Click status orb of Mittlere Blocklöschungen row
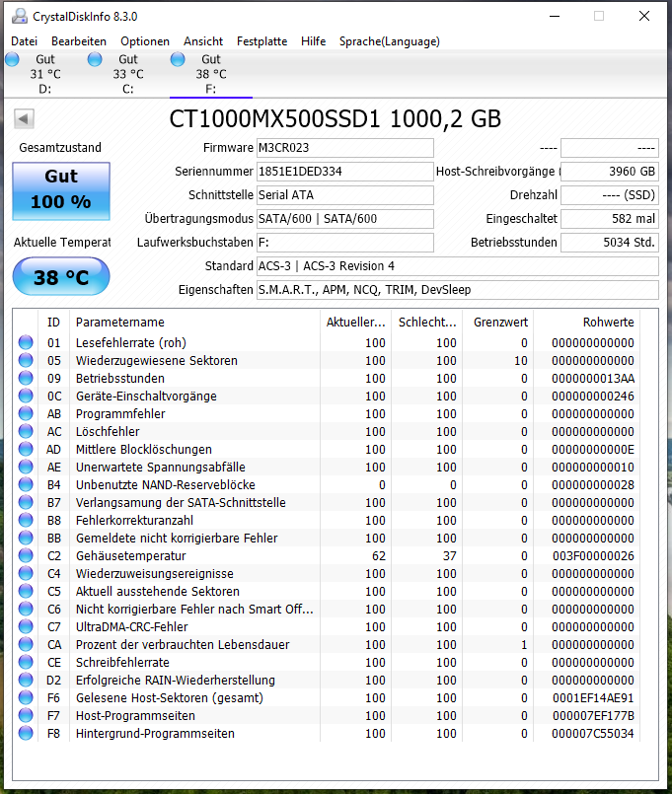The height and width of the screenshot is (794, 672). point(26,449)
